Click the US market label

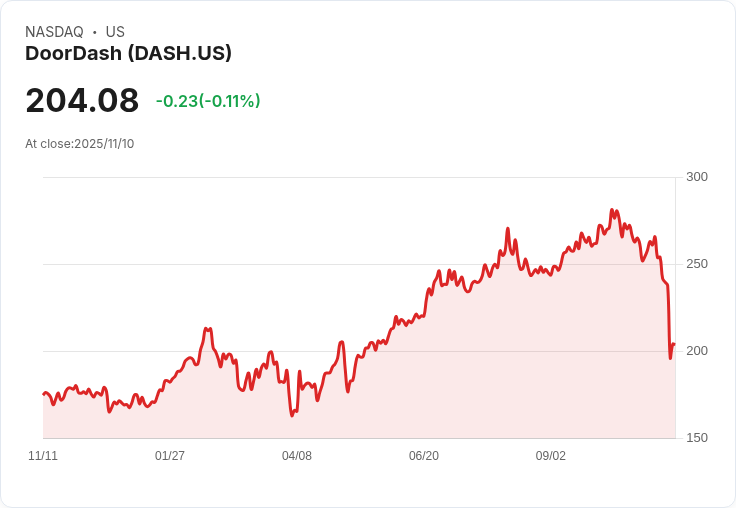point(115,32)
